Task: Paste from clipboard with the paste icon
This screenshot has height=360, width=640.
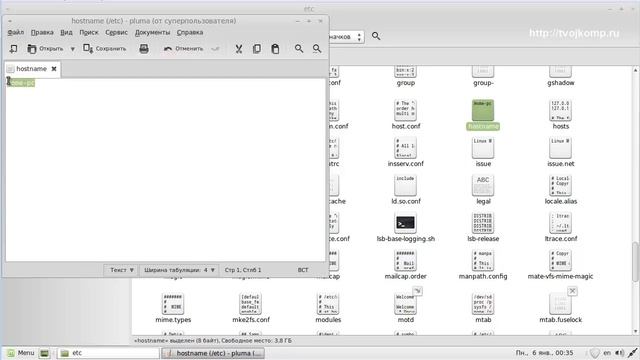Action: click(275, 49)
